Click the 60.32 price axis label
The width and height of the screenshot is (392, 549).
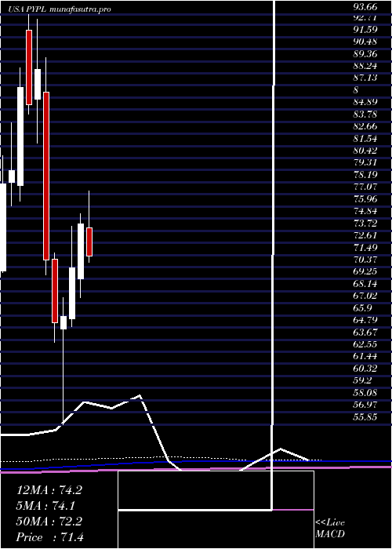(365, 369)
